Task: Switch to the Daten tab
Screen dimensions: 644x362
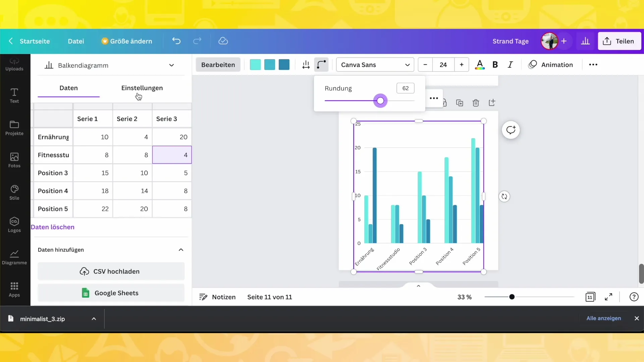Action: (x=68, y=88)
